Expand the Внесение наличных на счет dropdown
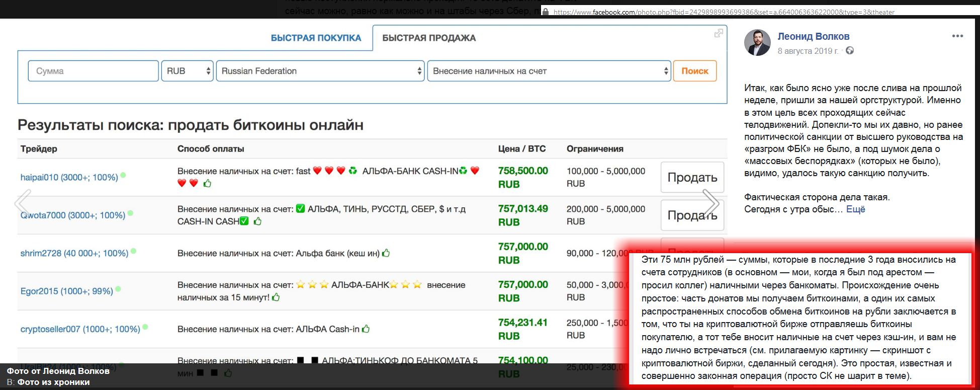This screenshot has height=390, width=980. (549, 71)
